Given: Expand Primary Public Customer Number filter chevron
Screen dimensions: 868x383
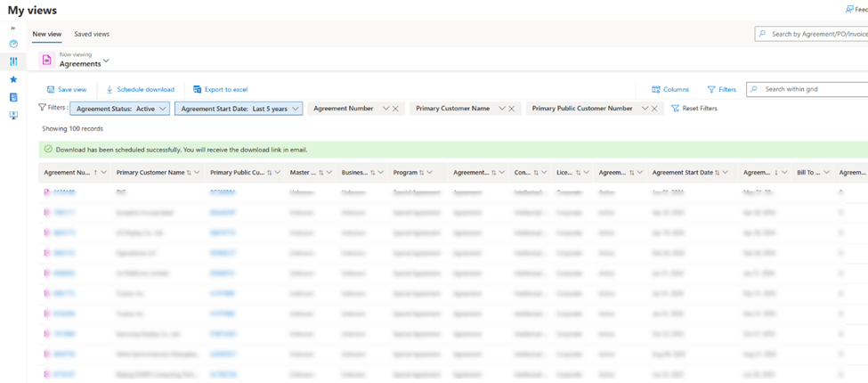Looking at the screenshot, I should coord(645,109).
